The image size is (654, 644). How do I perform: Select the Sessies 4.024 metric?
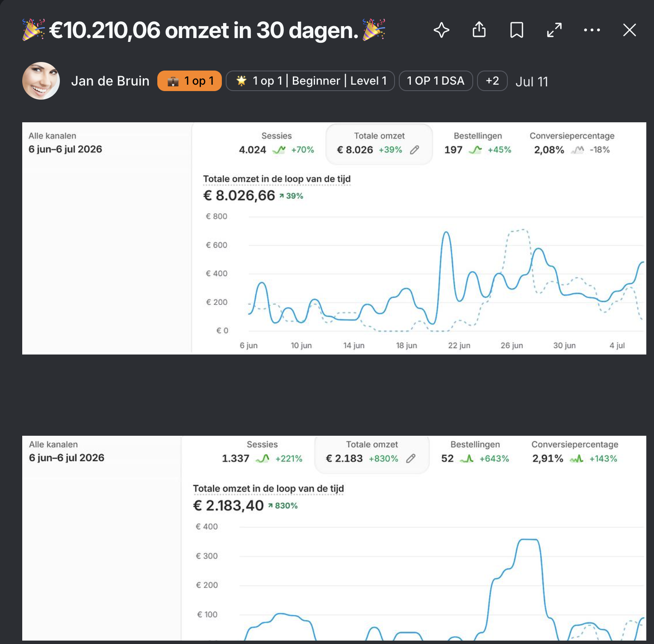[277, 143]
